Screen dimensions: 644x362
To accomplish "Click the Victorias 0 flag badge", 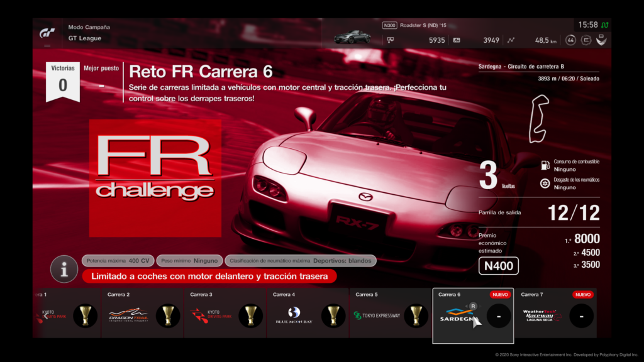I will tap(63, 82).
